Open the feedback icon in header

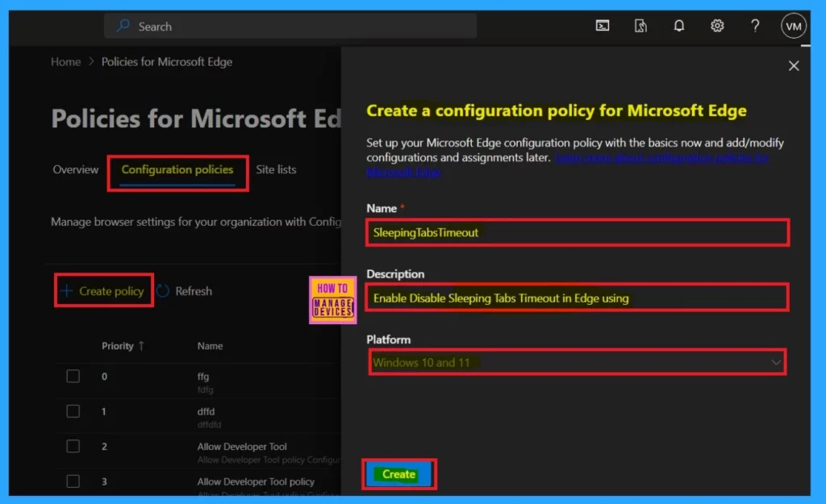click(x=640, y=26)
